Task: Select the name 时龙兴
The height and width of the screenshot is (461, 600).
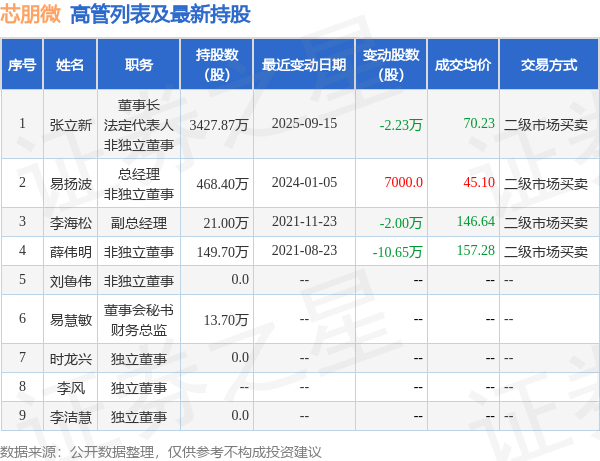Action: point(71,359)
